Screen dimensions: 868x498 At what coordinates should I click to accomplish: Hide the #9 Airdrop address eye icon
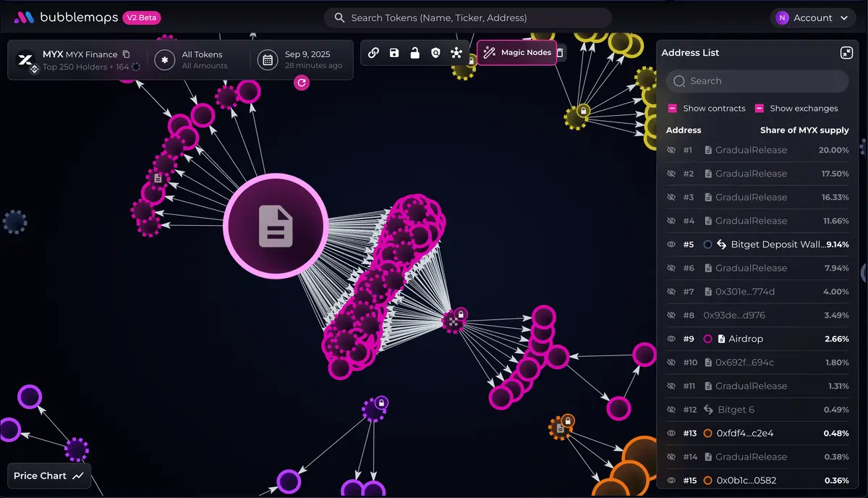[671, 339]
